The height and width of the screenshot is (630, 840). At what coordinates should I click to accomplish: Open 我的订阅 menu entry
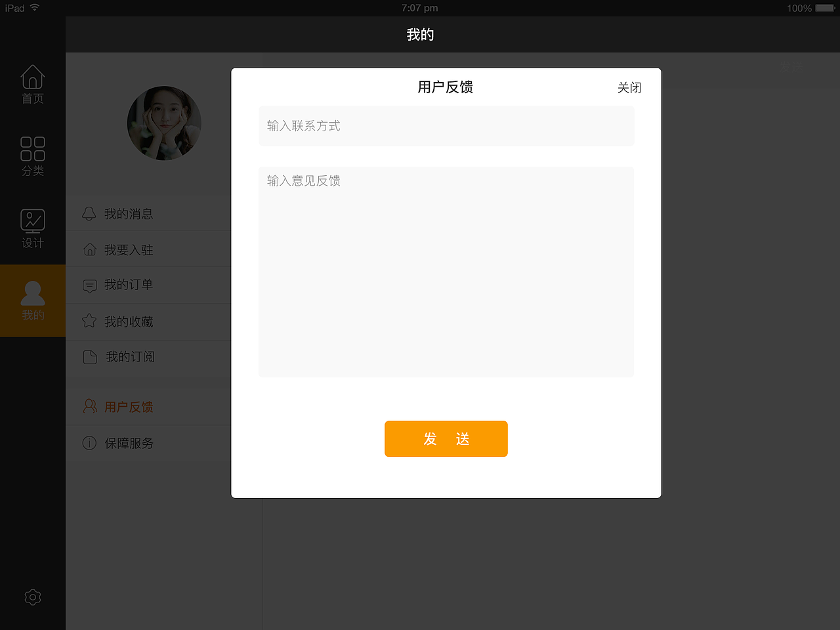tap(148, 357)
